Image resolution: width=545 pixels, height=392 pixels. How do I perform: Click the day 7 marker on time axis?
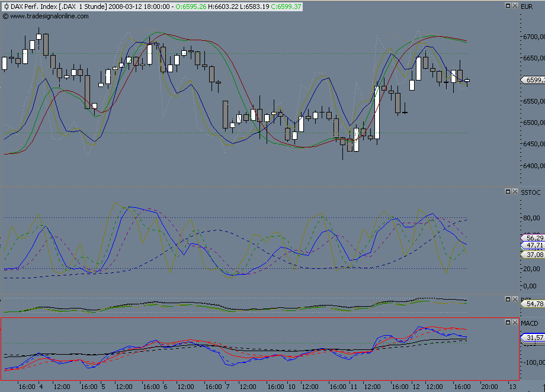tap(227, 387)
